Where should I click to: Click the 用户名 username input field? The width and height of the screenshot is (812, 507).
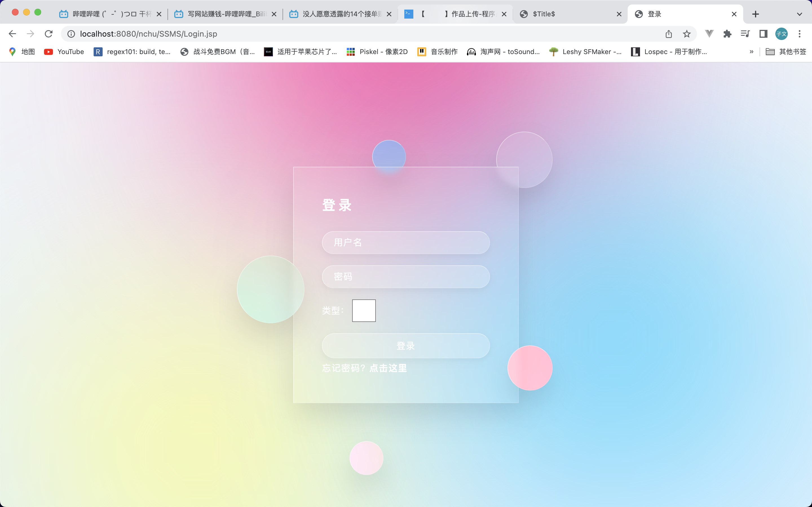406,243
